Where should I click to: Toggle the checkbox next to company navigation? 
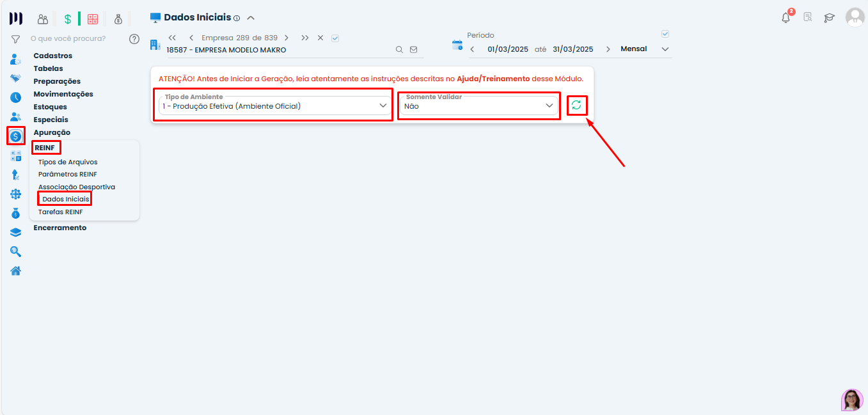point(335,38)
